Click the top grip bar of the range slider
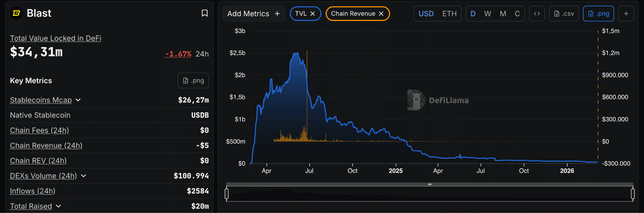 [x=430, y=184]
